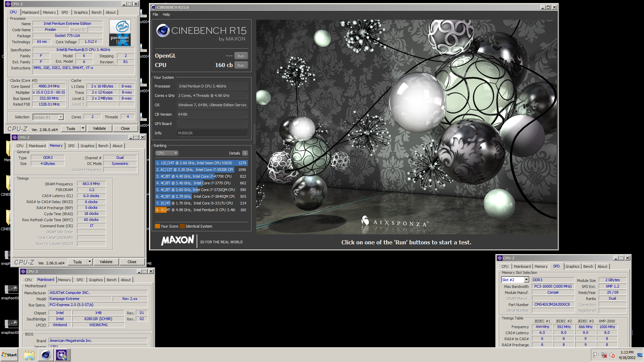
Task: Click muted volume tray icon
Action: 612,355
